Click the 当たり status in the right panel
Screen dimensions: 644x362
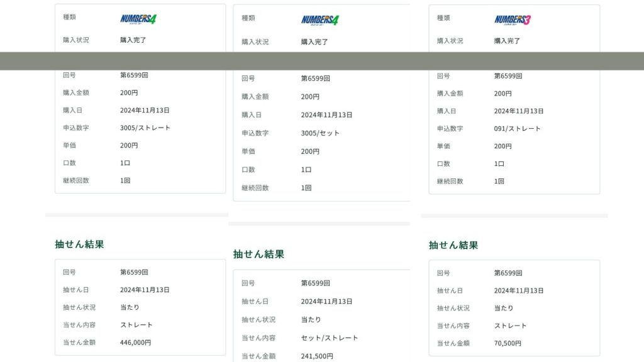click(x=504, y=308)
